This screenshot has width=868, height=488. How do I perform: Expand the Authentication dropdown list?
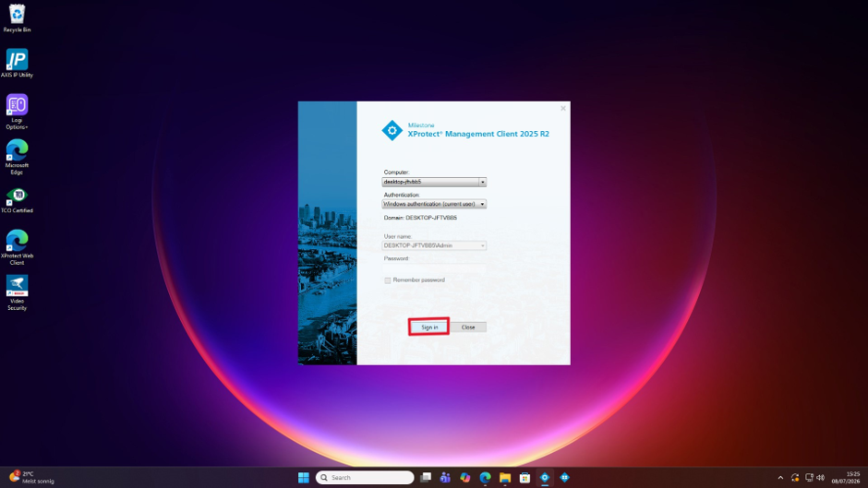tap(482, 204)
